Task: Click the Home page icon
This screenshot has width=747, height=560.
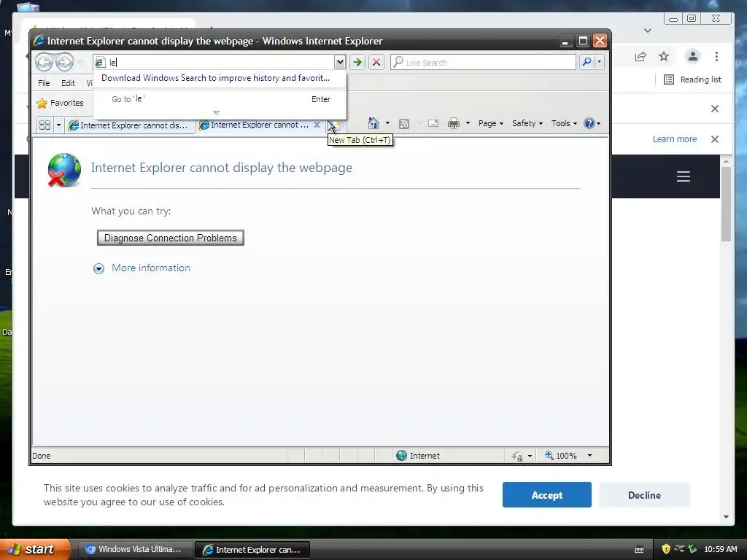Action: tap(373, 123)
